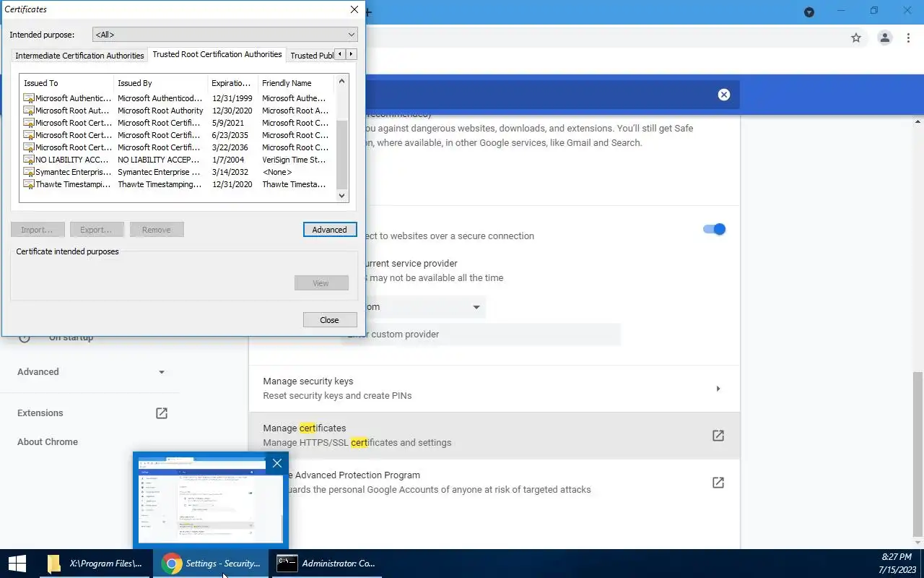Click certificate list scroll up arrow
Viewport: 924px width, 578px height.
pos(342,82)
